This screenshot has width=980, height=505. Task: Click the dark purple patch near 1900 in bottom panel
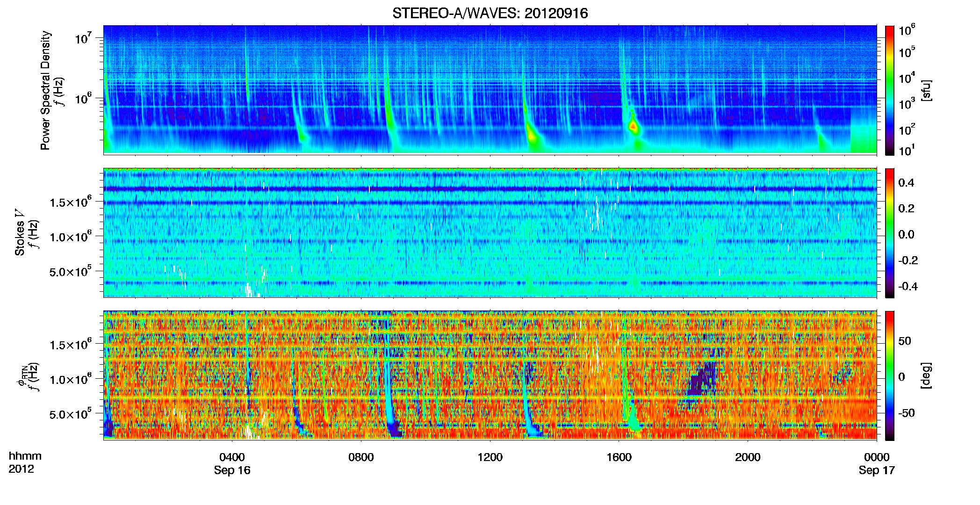(702, 379)
